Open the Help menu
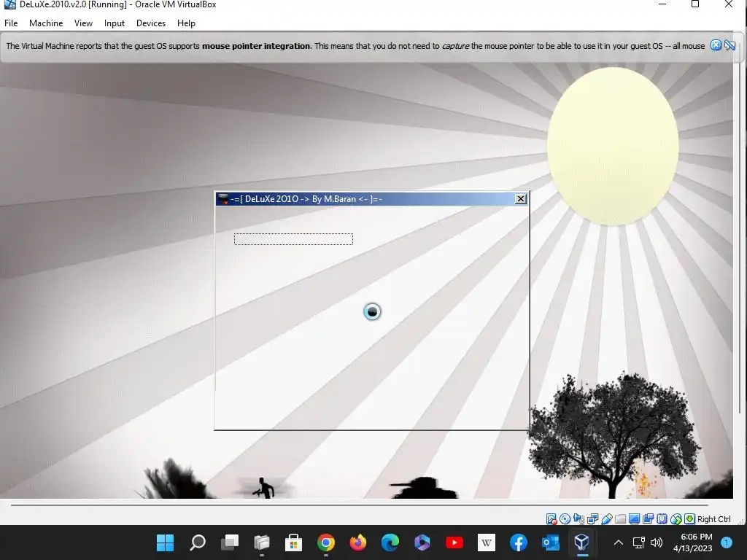The height and width of the screenshot is (560, 747). point(186,23)
